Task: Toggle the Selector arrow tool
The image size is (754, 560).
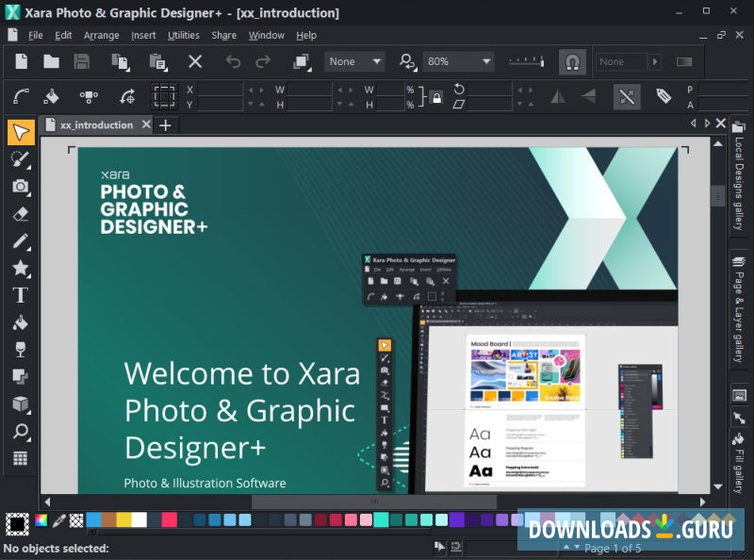Action: tap(21, 132)
